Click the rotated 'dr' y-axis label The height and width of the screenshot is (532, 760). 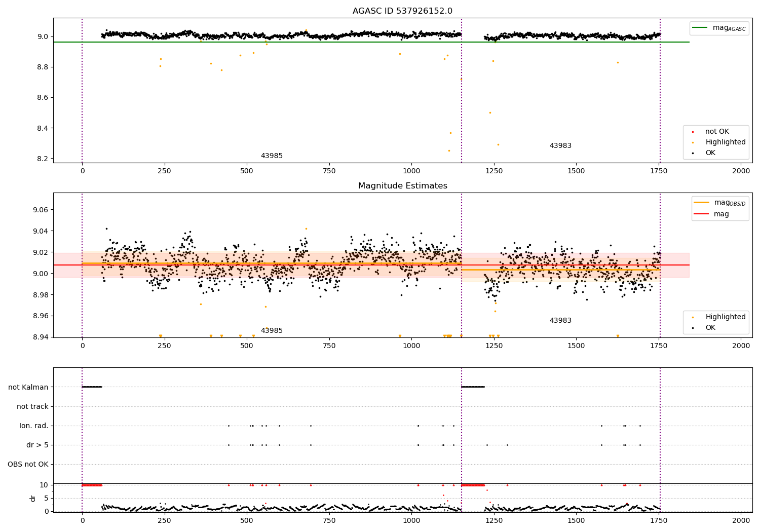pyautogui.click(x=33, y=498)
